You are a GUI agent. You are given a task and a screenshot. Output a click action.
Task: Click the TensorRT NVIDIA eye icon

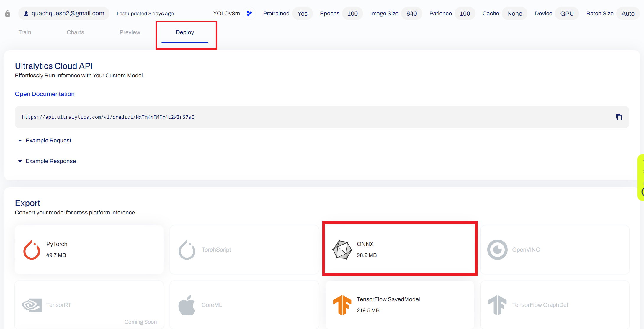point(32,305)
